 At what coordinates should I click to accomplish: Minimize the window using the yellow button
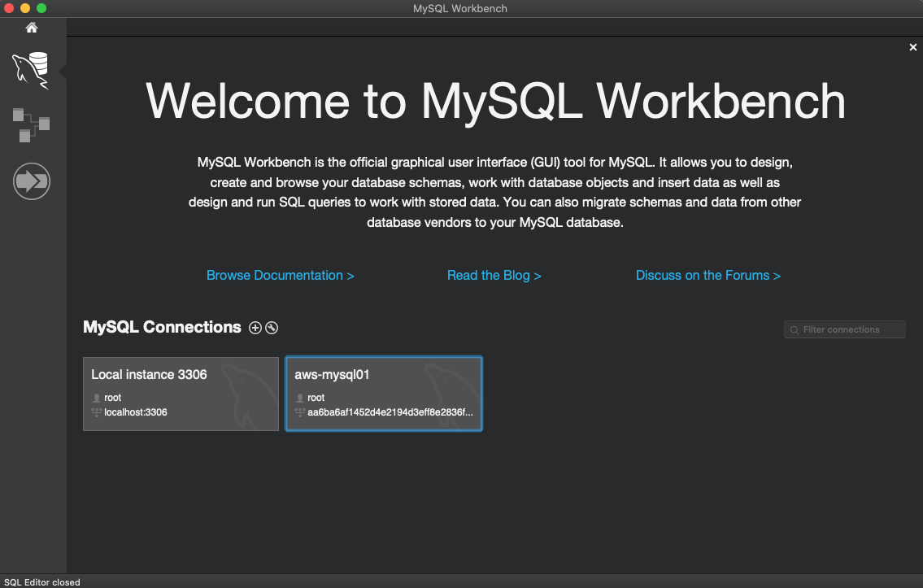tap(25, 8)
